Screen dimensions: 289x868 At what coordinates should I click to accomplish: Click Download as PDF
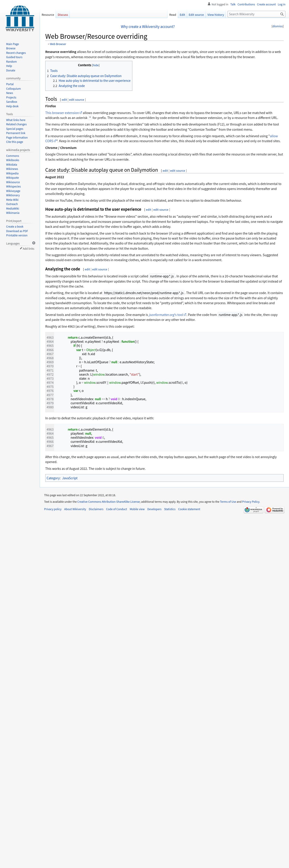point(17,231)
